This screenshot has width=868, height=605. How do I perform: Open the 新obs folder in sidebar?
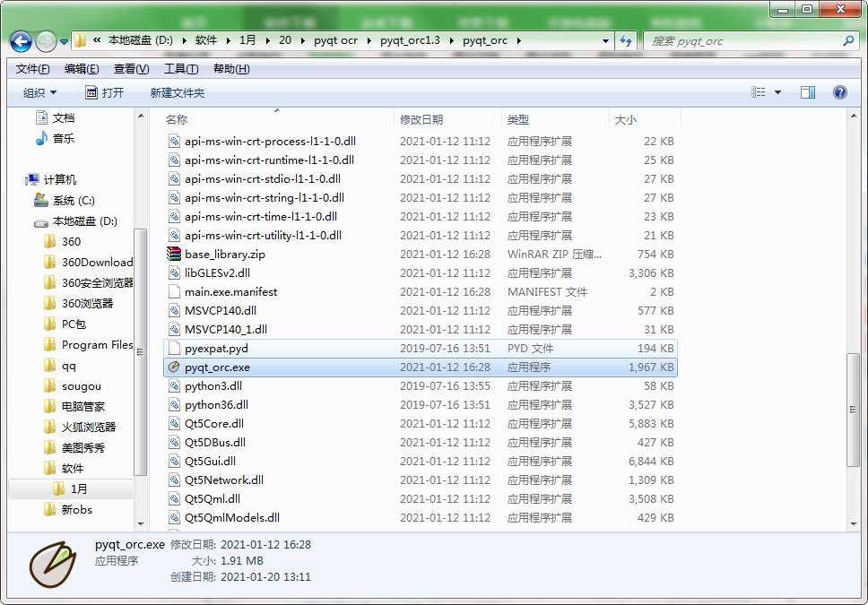(x=76, y=509)
